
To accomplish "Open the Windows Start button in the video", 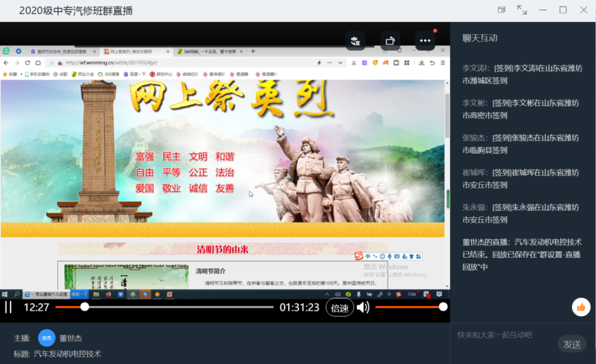I will [4, 294].
